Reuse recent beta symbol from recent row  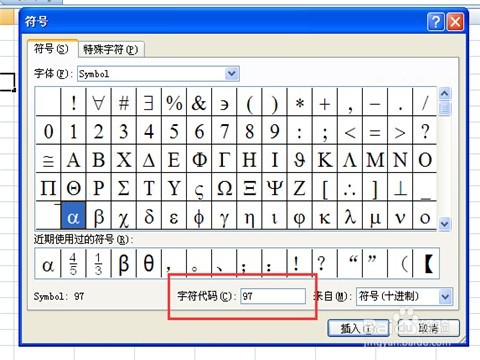[x=124, y=263]
